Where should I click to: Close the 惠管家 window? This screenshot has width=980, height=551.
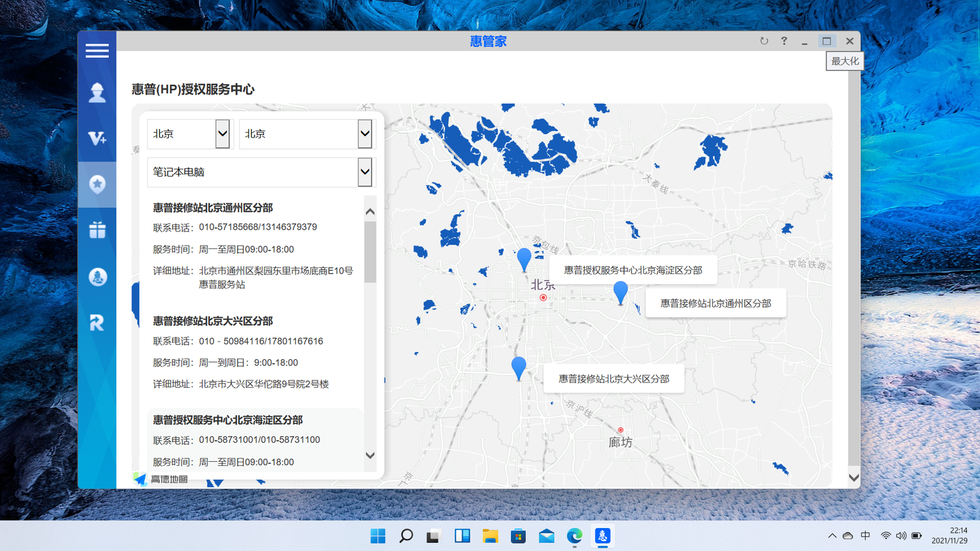point(849,41)
